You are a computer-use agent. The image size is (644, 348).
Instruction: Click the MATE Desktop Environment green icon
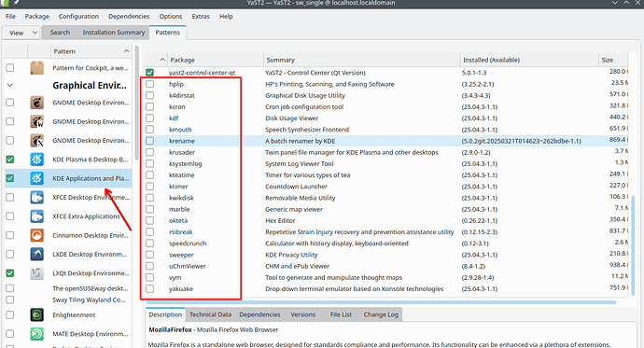[x=37, y=334]
